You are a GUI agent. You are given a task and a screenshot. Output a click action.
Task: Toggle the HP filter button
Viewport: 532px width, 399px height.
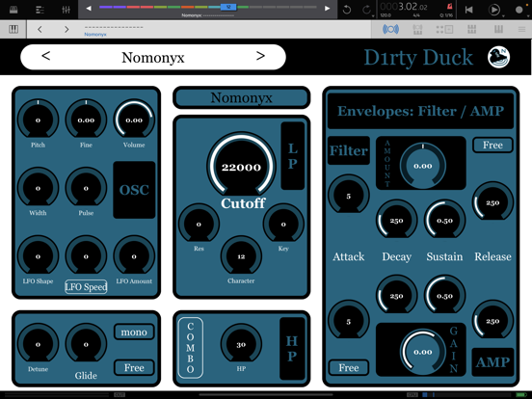292,349
